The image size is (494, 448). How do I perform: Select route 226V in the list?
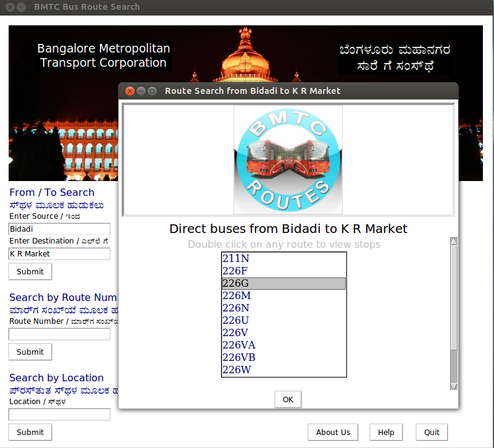point(284,332)
